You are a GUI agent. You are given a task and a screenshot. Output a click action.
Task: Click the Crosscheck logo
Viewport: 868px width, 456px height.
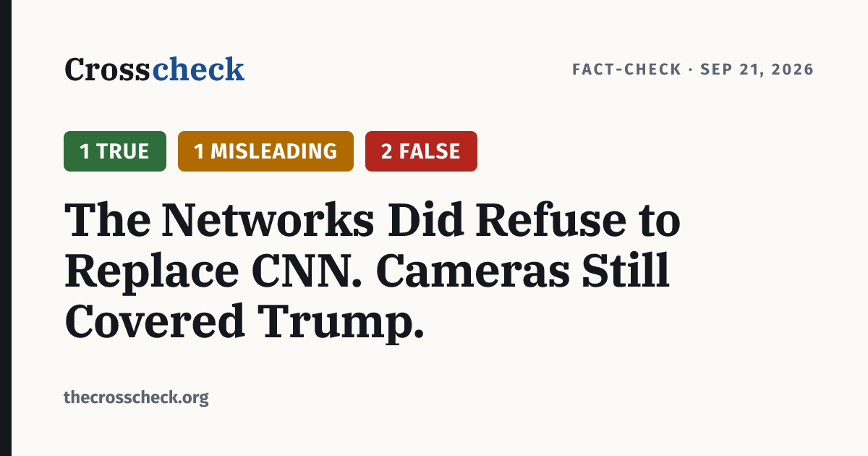[154, 69]
